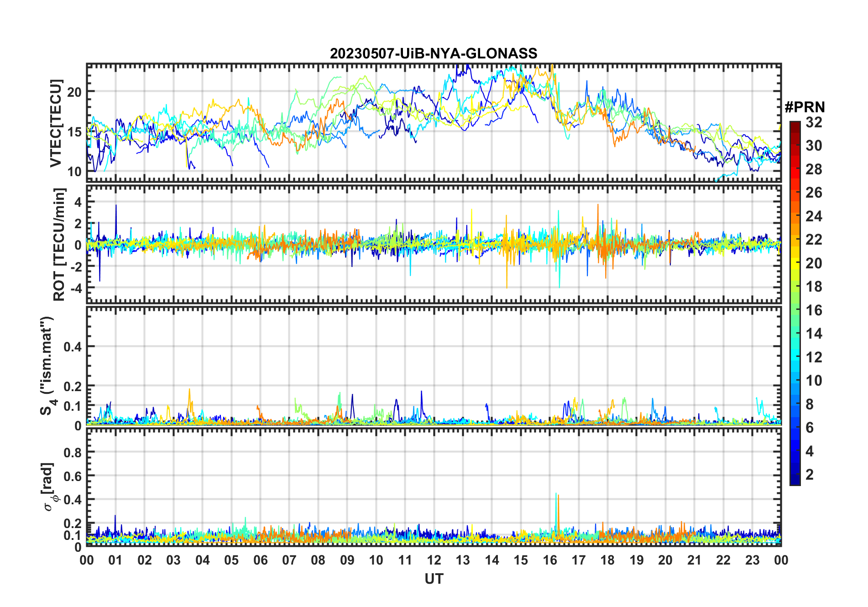
Task: Click the S4 axis label
Action: click(47, 366)
